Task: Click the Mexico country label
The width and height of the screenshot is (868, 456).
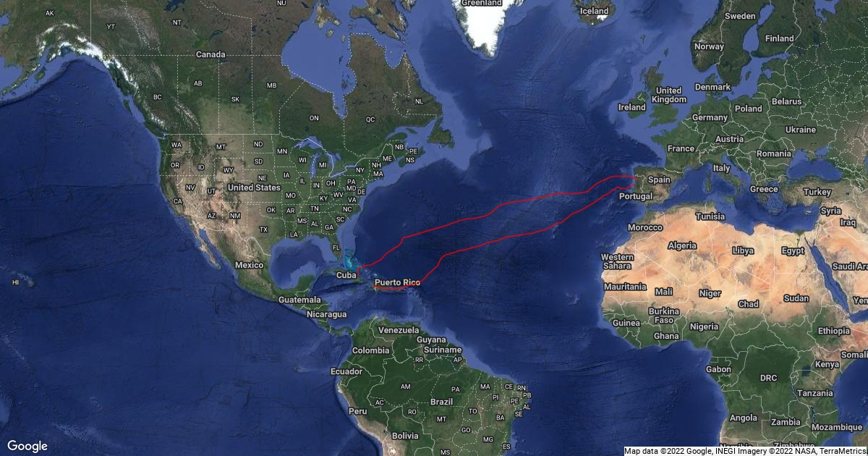Action: coord(248,265)
